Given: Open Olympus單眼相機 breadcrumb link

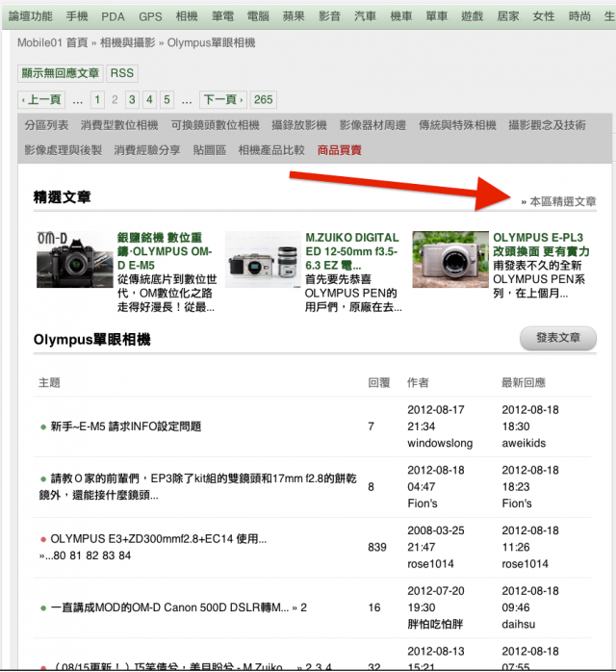Looking at the screenshot, I should [x=211, y=43].
